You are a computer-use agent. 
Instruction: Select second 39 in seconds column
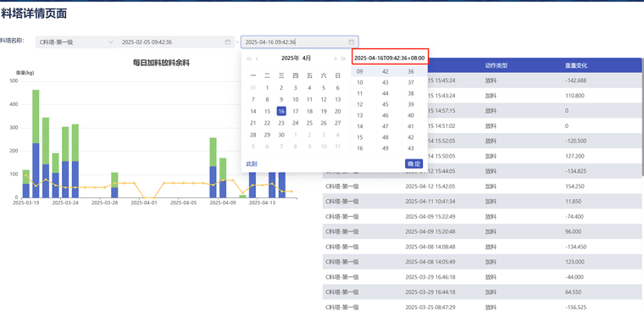411,104
